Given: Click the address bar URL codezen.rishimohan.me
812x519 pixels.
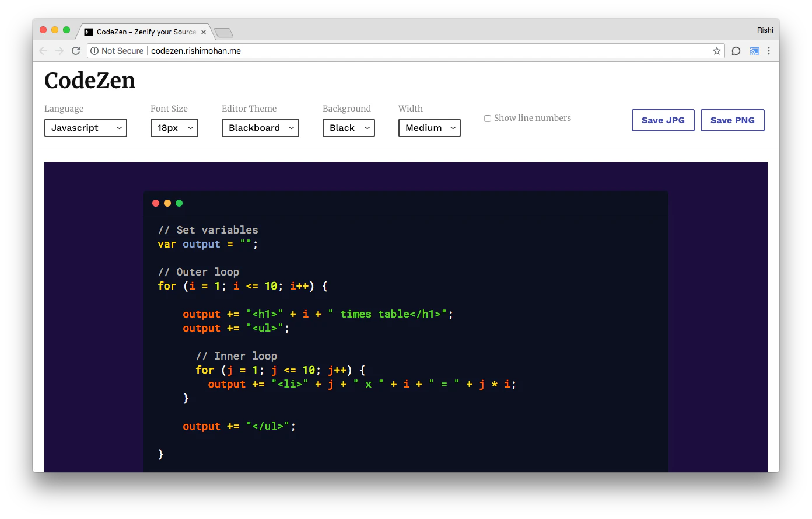Looking at the screenshot, I should point(196,51).
